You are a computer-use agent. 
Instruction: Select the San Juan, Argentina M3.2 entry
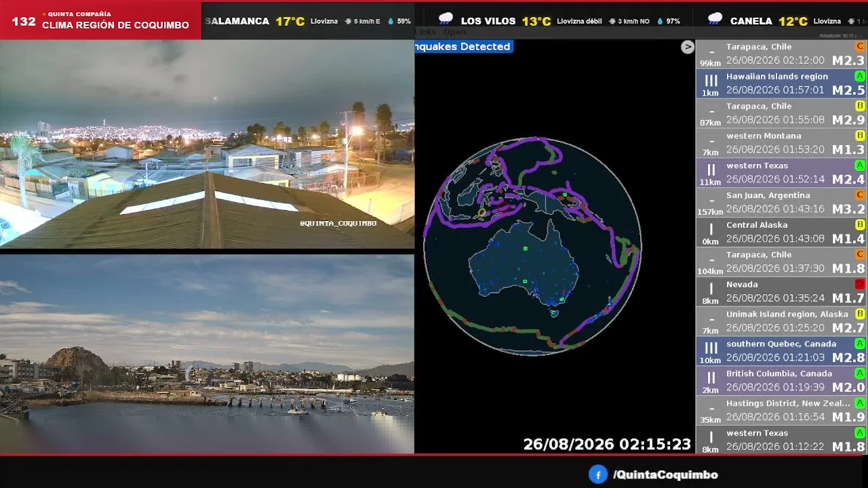(x=781, y=202)
